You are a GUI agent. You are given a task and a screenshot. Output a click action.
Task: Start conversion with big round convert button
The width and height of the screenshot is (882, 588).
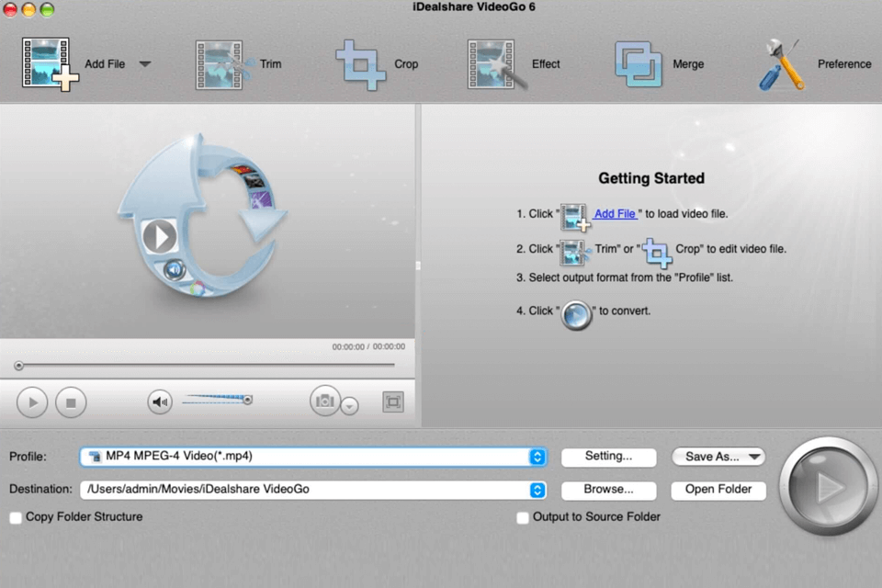pos(828,487)
